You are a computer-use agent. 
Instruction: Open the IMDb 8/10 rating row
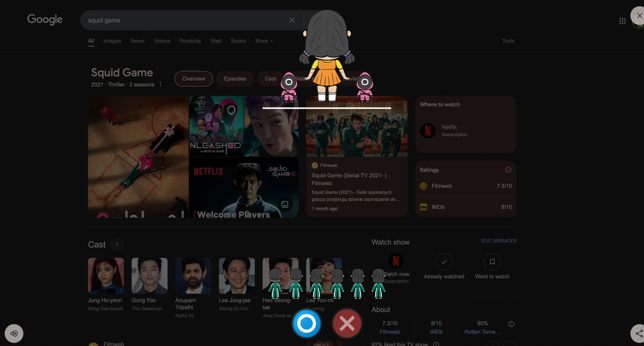pos(466,207)
